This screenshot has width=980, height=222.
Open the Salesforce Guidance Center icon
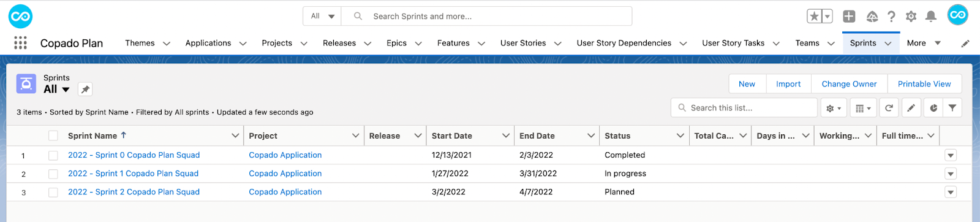coord(872,17)
